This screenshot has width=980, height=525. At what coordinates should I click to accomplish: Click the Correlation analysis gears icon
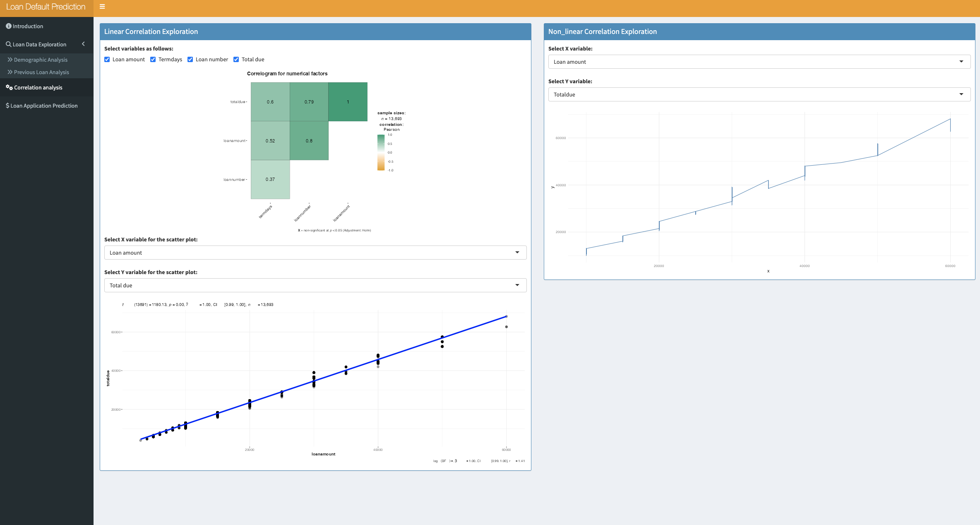coord(9,87)
